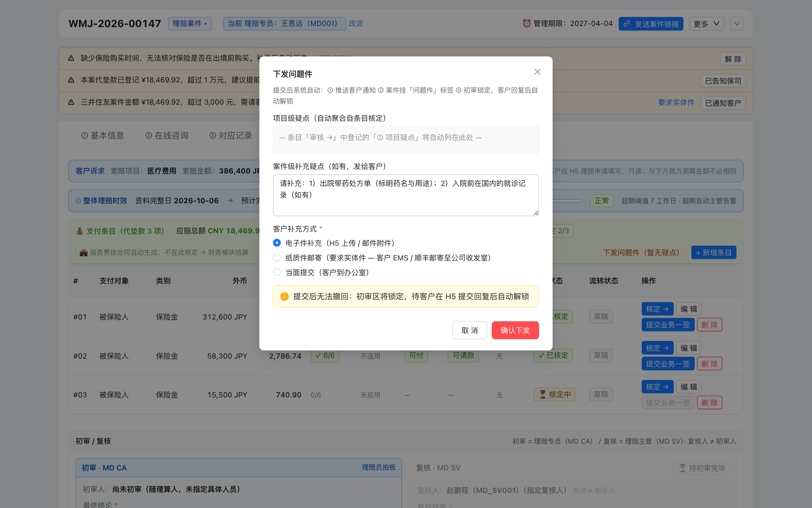Switch to 基本信息 tab
Image resolution: width=812 pixels, height=508 pixels.
(103, 135)
